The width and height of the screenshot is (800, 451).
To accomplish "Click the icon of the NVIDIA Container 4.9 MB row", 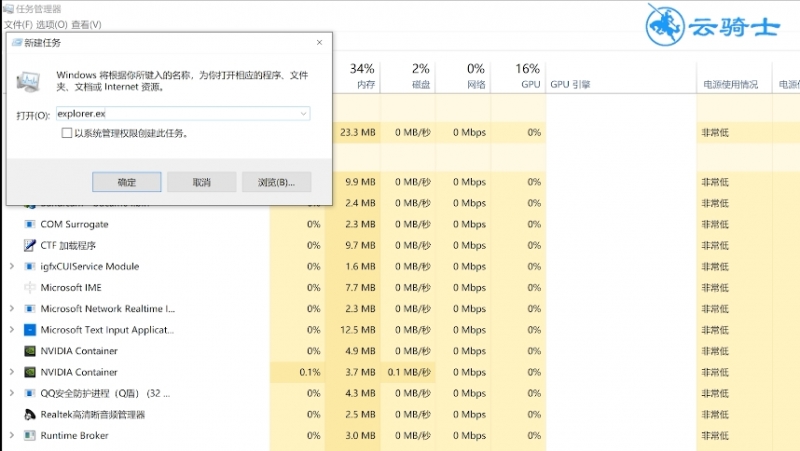I will [30, 351].
